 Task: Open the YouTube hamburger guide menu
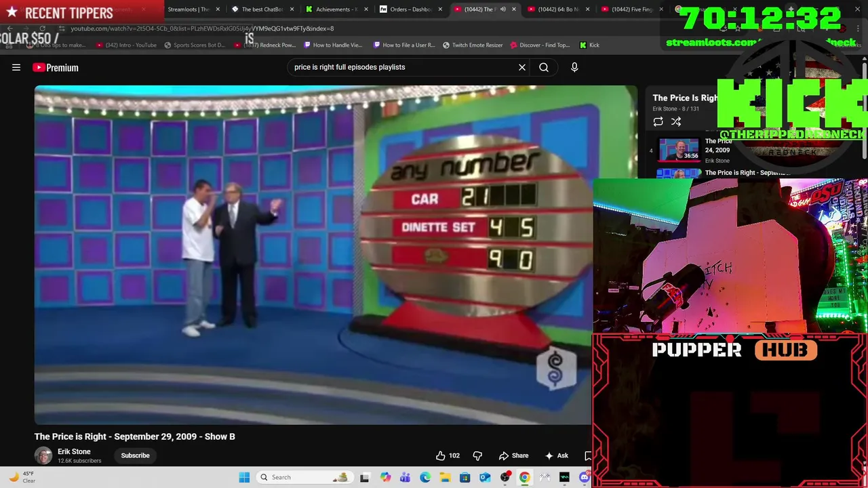point(16,67)
